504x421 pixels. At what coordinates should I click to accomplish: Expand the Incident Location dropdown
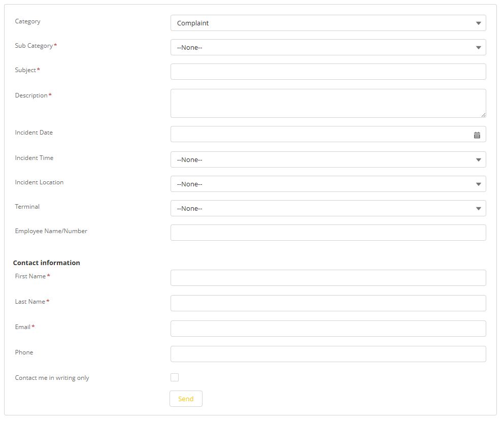(328, 184)
